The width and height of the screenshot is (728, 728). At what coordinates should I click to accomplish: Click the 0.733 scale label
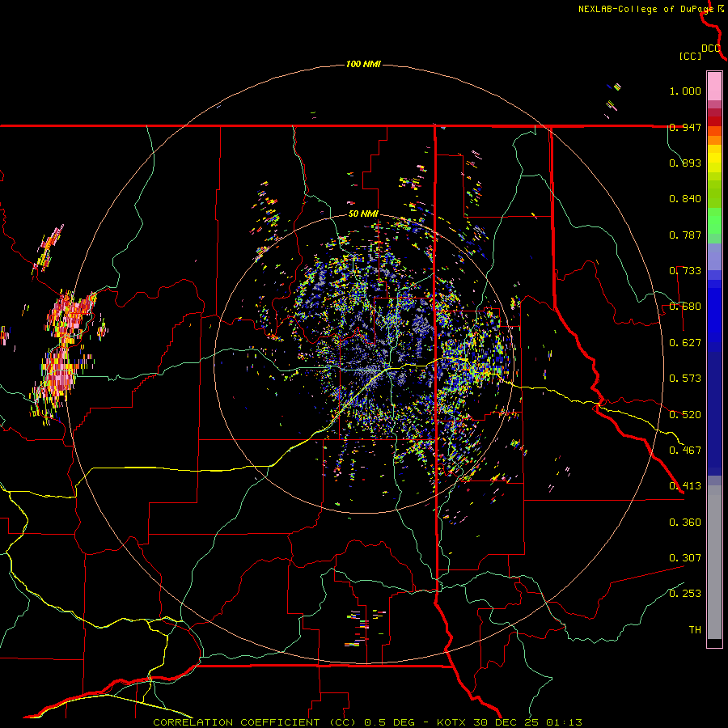(x=685, y=271)
